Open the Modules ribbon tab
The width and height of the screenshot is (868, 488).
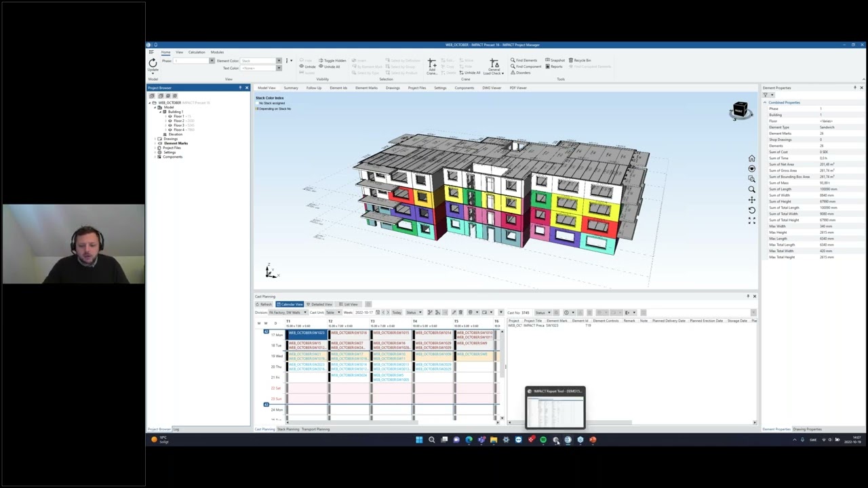217,52
